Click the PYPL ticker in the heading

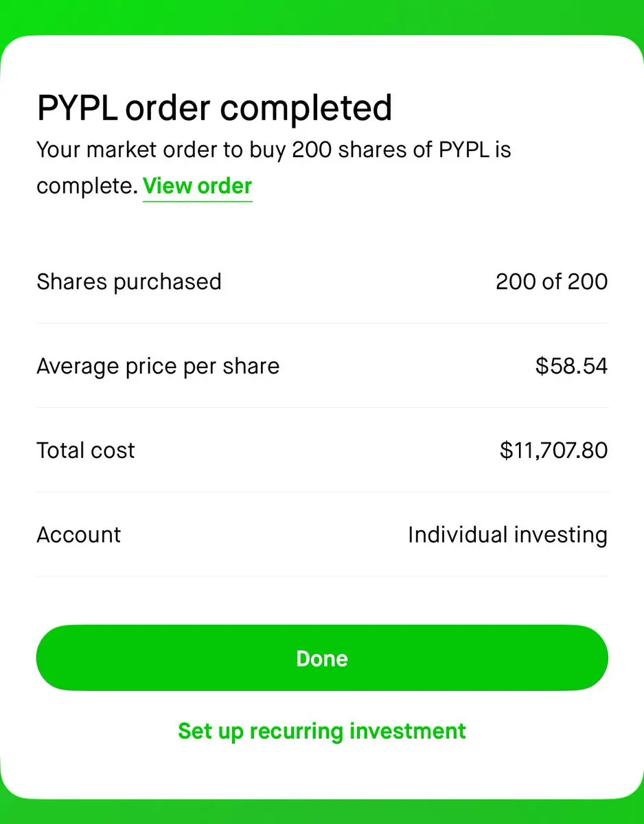click(x=78, y=108)
